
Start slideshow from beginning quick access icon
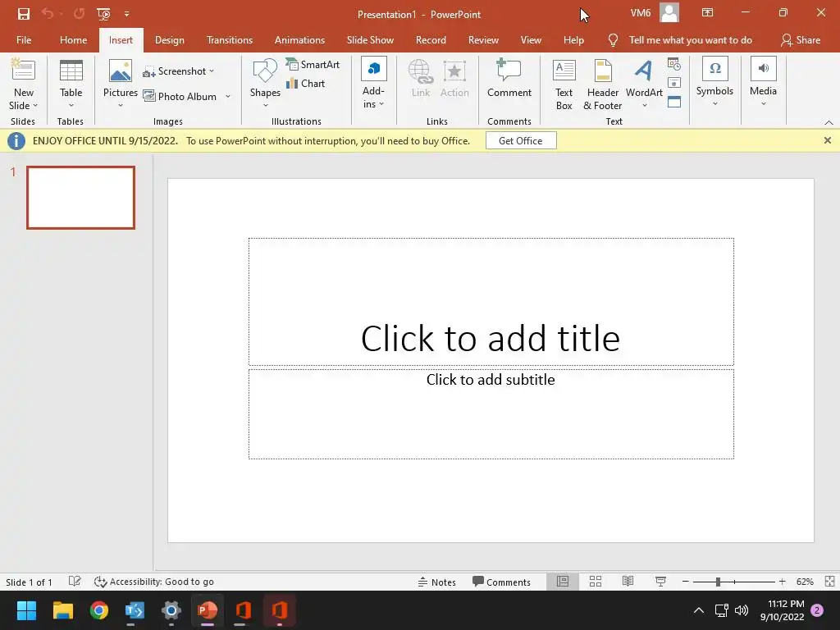point(103,14)
